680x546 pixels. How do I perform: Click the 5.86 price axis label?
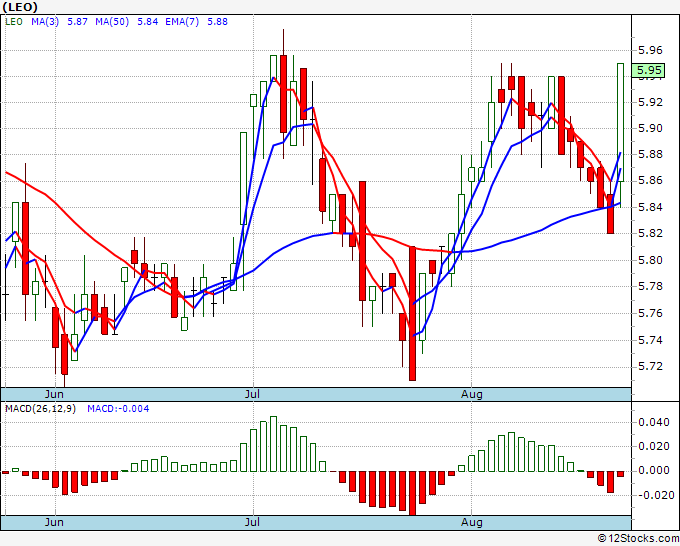(x=651, y=180)
